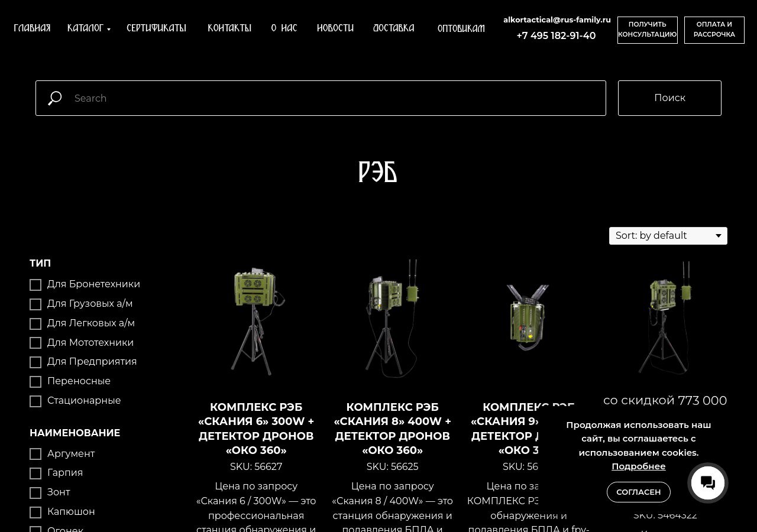Open the live chat bubble icon
The height and width of the screenshot is (532, 757).
tap(707, 483)
